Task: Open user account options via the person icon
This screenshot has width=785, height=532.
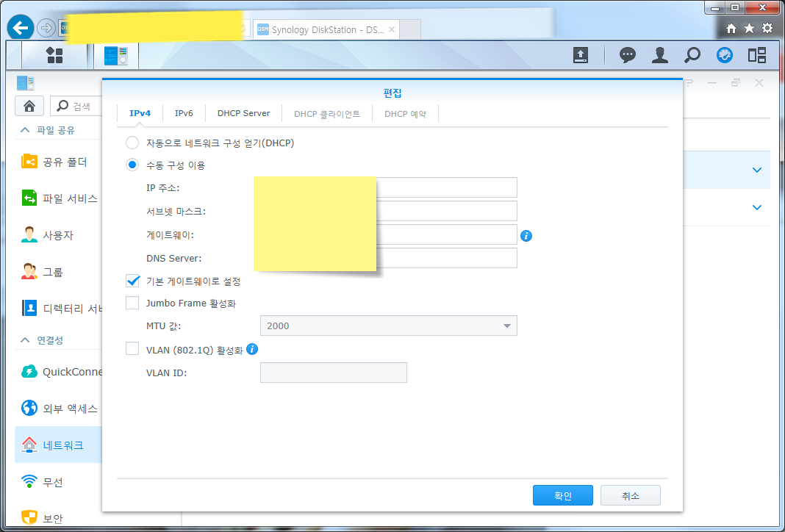Action: [659, 55]
